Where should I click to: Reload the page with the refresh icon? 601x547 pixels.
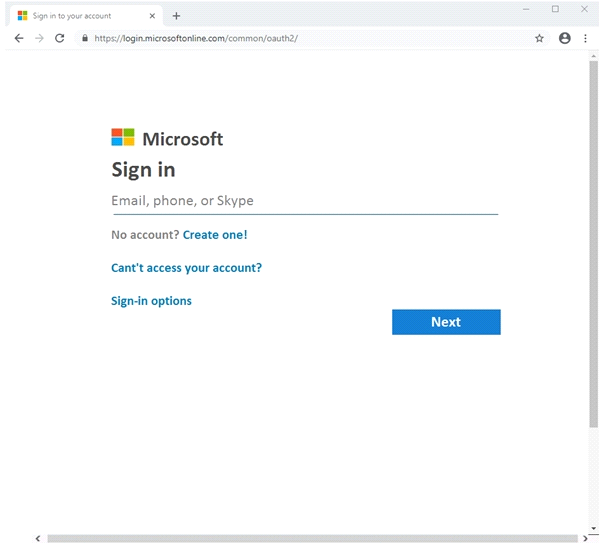point(59,38)
